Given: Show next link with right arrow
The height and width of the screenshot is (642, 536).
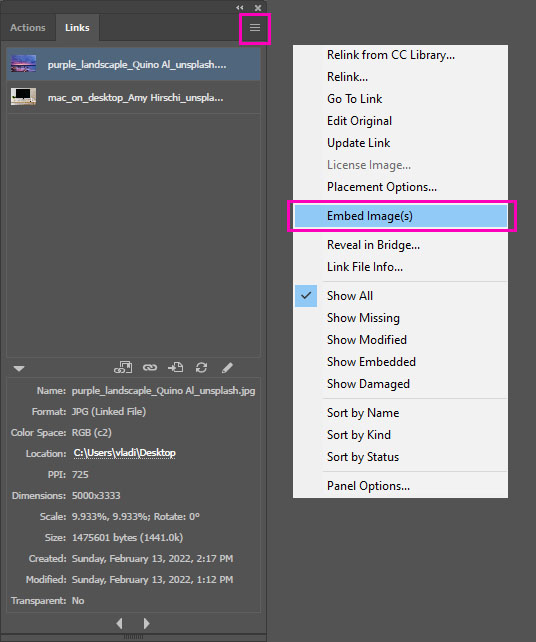Looking at the screenshot, I should (x=146, y=624).
